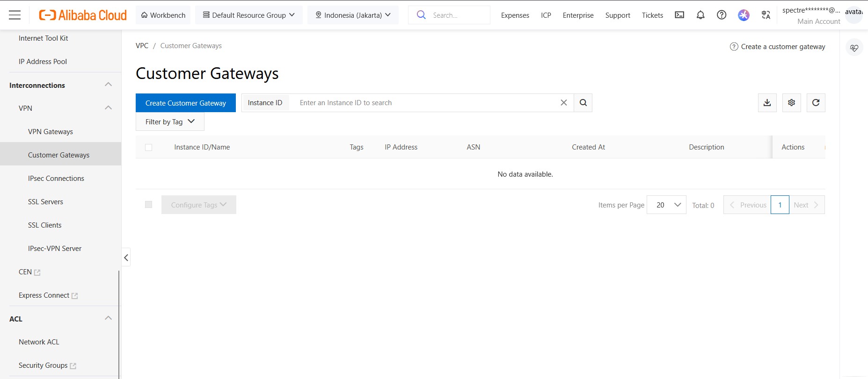Open Cloud Shell terminal icon
Viewport: 868px width, 379px height.
click(x=679, y=15)
